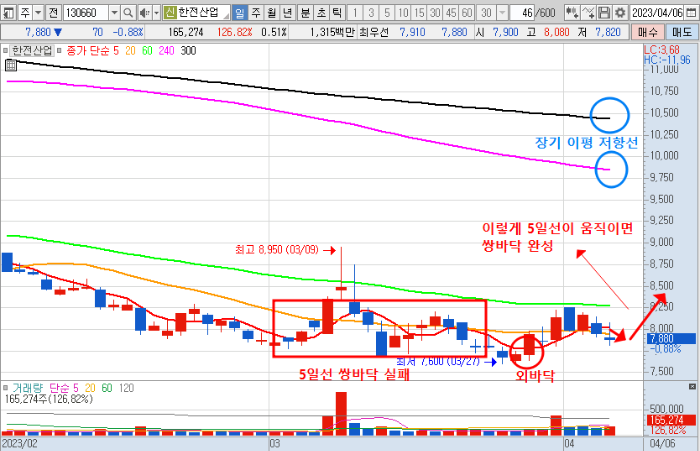Click the magenta 240 moving average legend
Viewport: 700px width, 451px height.
(x=167, y=51)
